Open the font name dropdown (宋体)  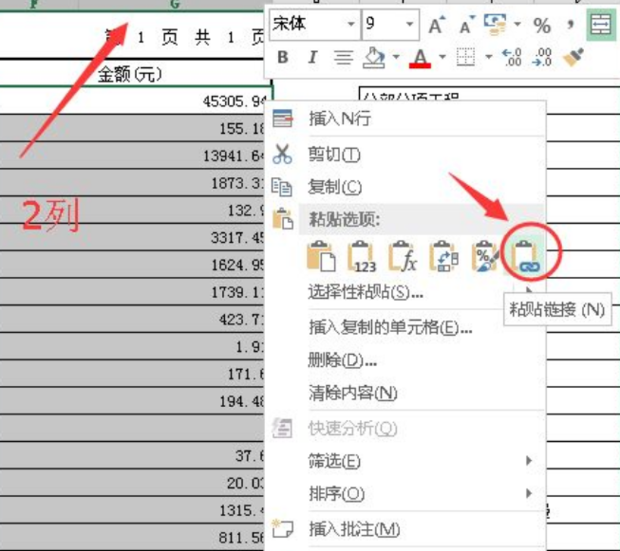coord(350,25)
